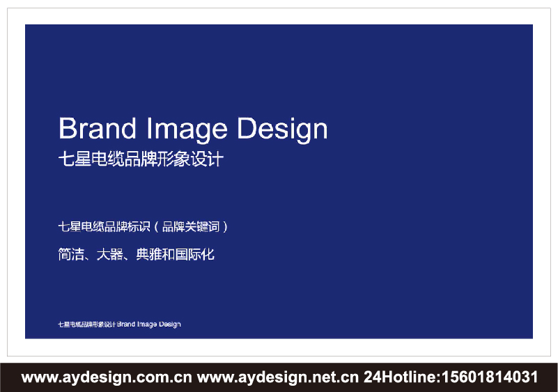Screen dimensions: 558x392
Task: Select the keyword 简洁
Action: pyautogui.click(x=68, y=255)
